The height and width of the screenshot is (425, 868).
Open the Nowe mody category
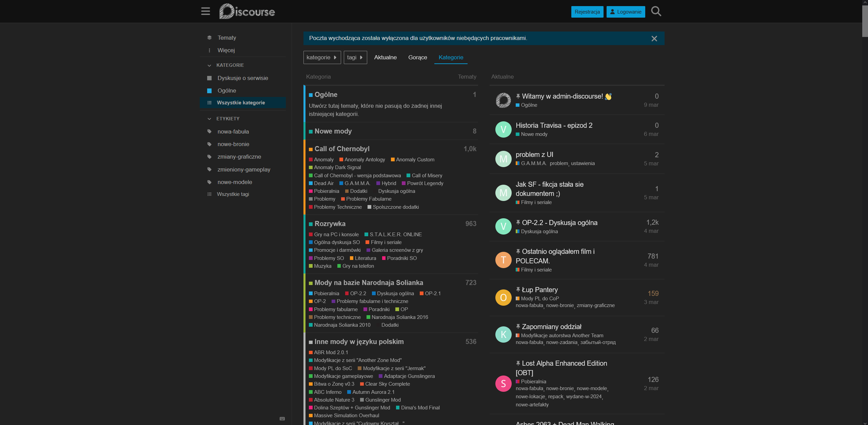pyautogui.click(x=333, y=131)
